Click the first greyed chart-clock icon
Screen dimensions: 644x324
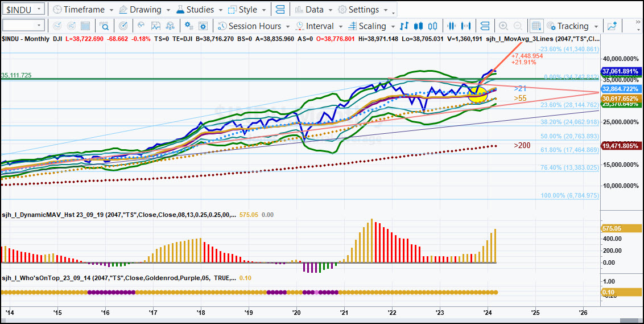pyautogui.click(x=57, y=26)
